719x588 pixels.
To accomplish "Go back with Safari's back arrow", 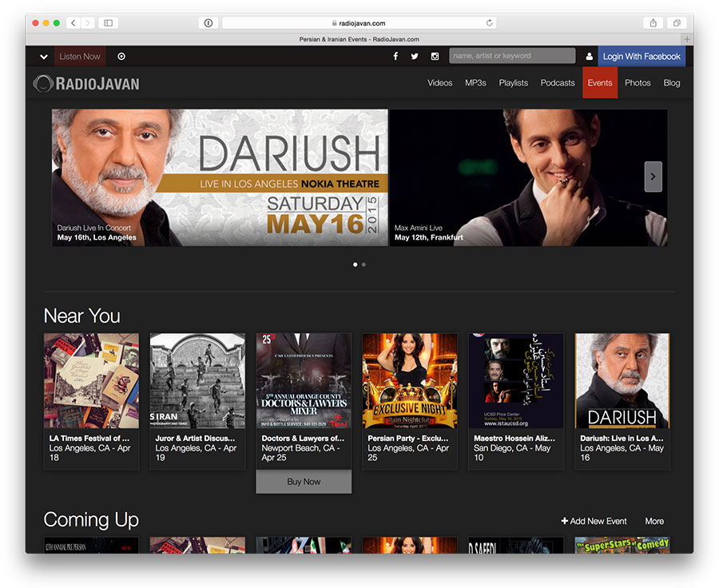I will (x=73, y=23).
